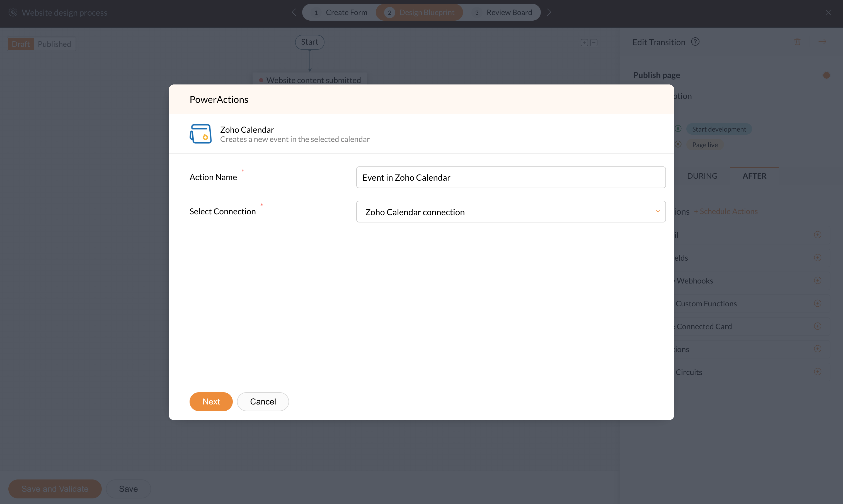Select the Start development radio button
Image resolution: width=843 pixels, height=504 pixels.
pyautogui.click(x=678, y=129)
